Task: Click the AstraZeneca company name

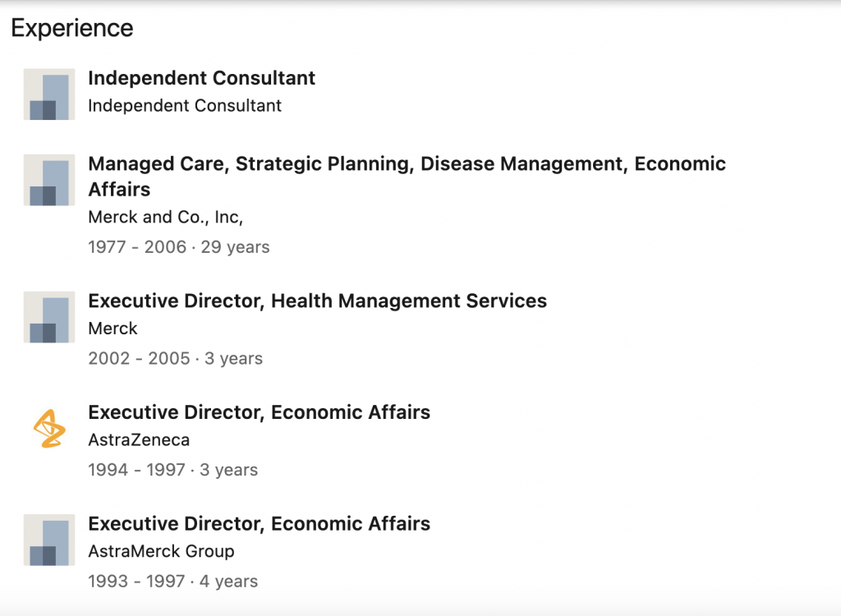Action: pos(139,440)
